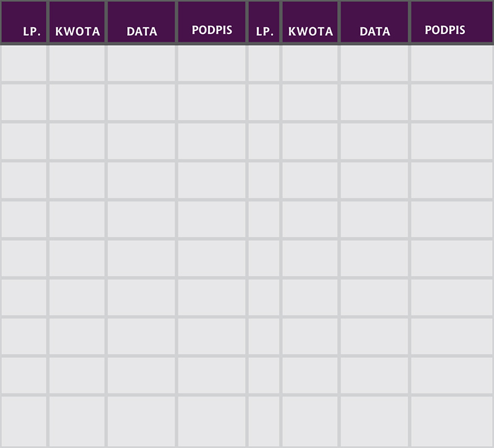Select second-row cell under second DATA header
The width and height of the screenshot is (494, 448).
[374, 103]
